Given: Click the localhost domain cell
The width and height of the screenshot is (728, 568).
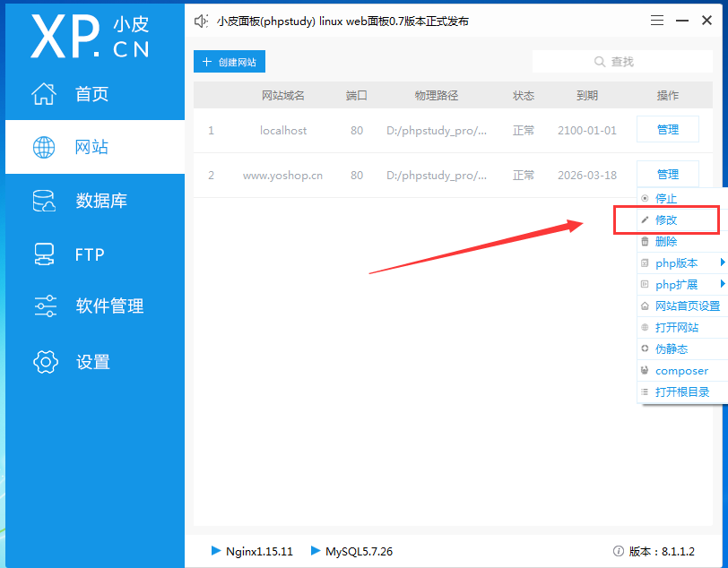Looking at the screenshot, I should (x=283, y=131).
